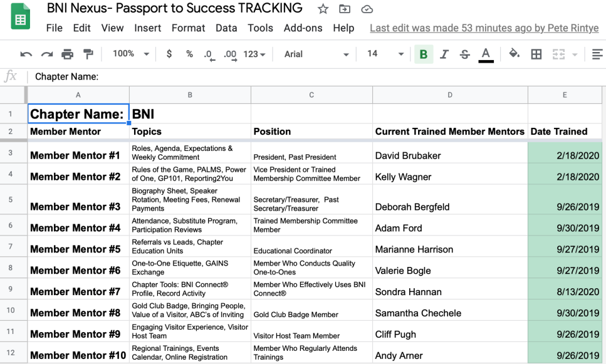Activate the paint format tool
The height and width of the screenshot is (364, 606).
click(x=88, y=54)
